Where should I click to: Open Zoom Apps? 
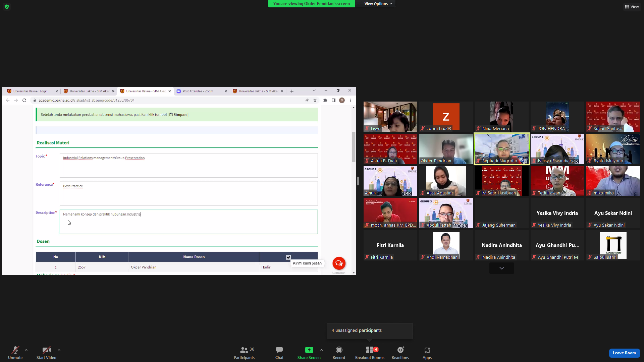click(x=427, y=353)
